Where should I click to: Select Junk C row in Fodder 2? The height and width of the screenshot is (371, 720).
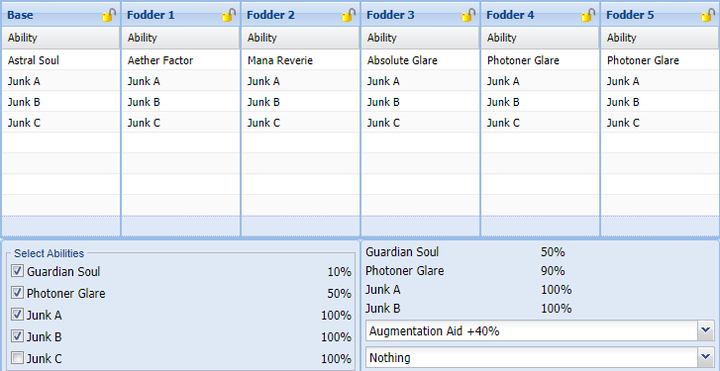coord(300,123)
